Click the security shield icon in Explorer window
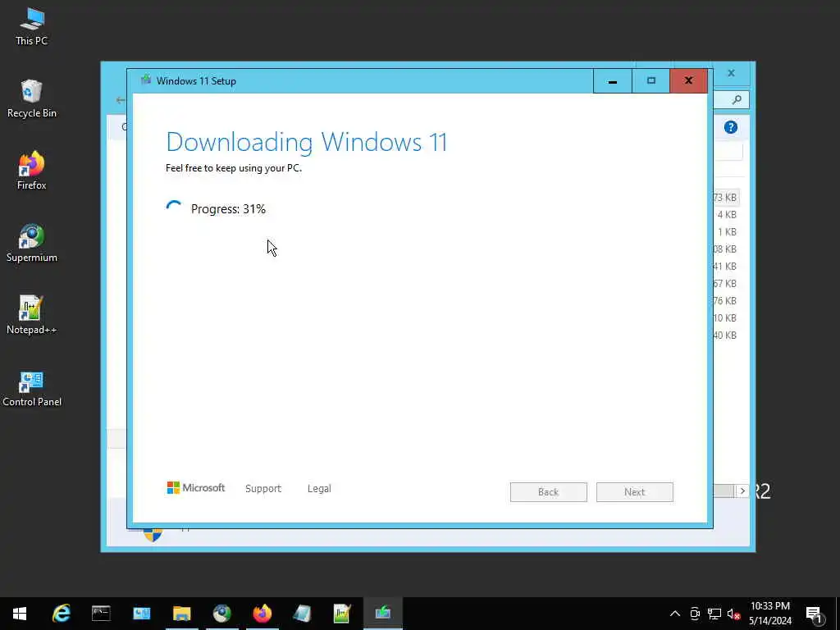Screen dimensions: 840x630 click(x=152, y=535)
